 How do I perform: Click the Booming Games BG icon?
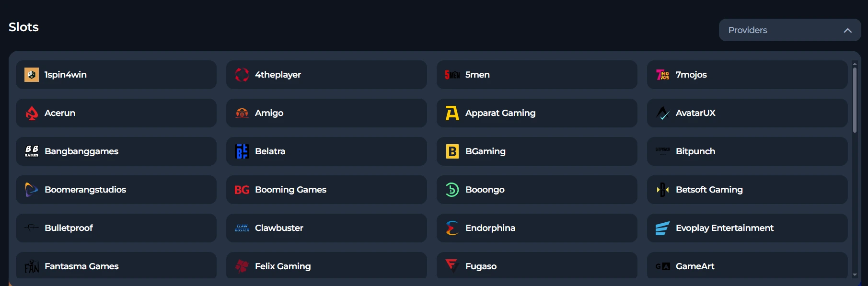pos(242,190)
